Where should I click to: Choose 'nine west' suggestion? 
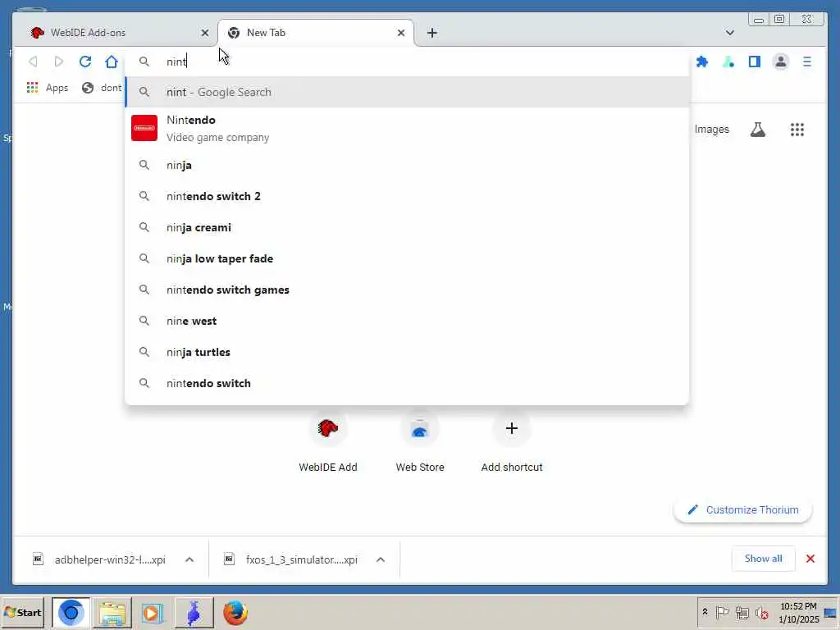(407, 321)
